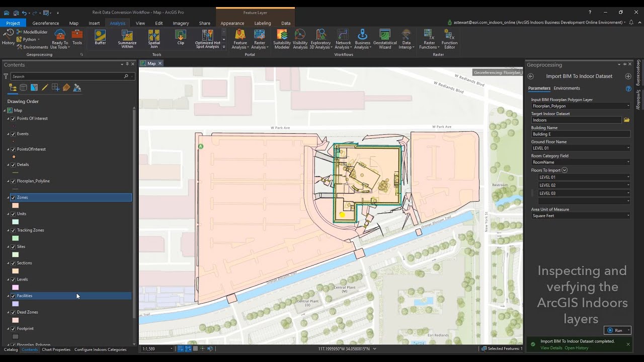This screenshot has height=362, width=644.
Task: Click the Levels layer pink swatch
Action: 16,288
